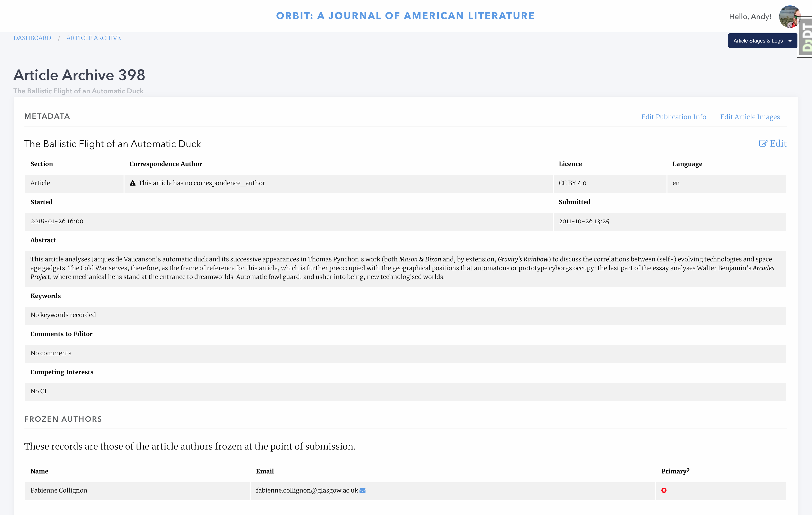Image resolution: width=812 pixels, height=515 pixels.
Task: Click the Article Archive 398 heading
Action: (x=79, y=75)
